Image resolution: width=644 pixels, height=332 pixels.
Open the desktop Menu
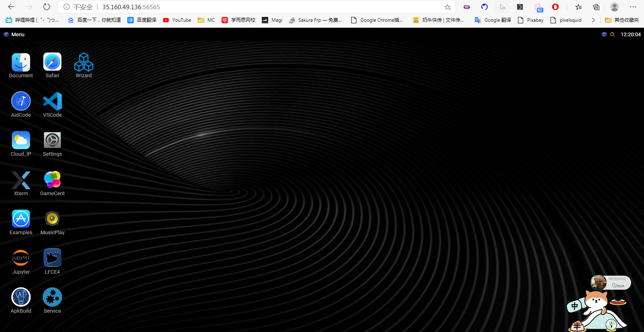[x=14, y=35]
